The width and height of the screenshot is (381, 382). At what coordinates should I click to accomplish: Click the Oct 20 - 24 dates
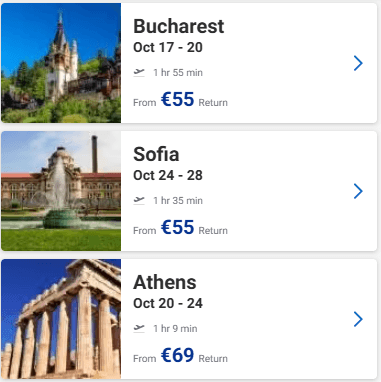168,303
